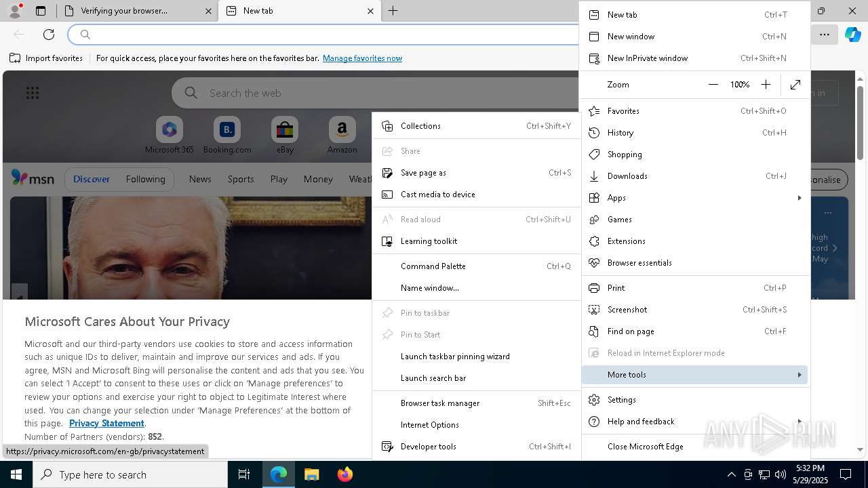Open File Explorer from the taskbar
This screenshot has width=868, height=488.
[x=312, y=474]
